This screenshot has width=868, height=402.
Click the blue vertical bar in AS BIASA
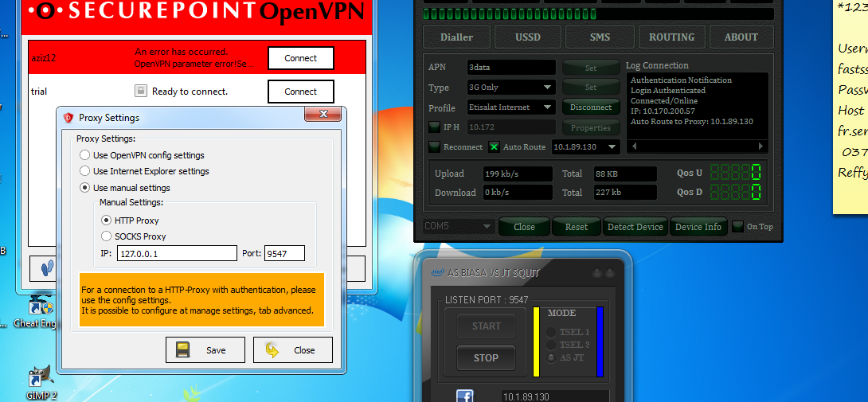point(600,342)
